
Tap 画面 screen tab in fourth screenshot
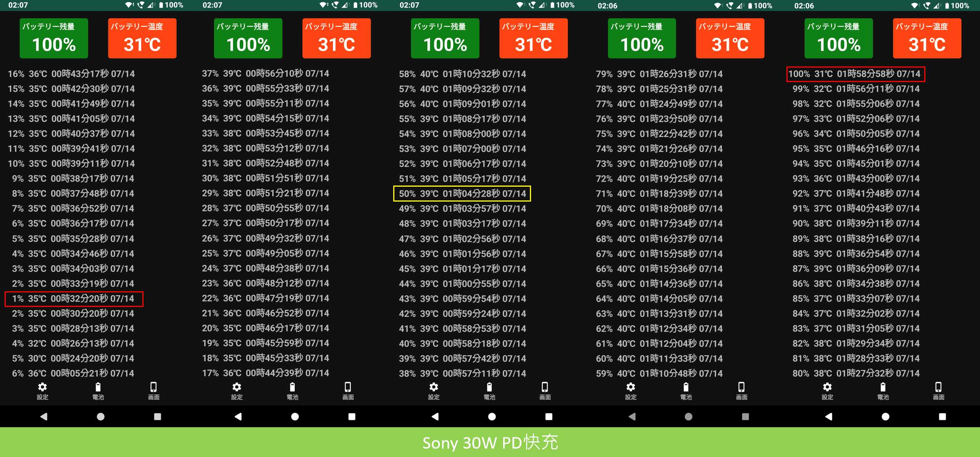pos(741,391)
